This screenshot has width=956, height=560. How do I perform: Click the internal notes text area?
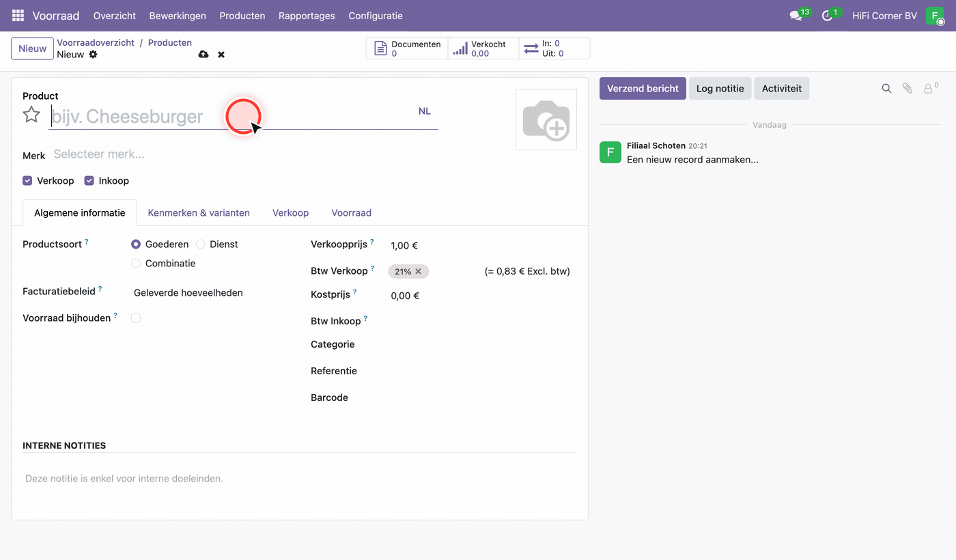[x=300, y=479]
